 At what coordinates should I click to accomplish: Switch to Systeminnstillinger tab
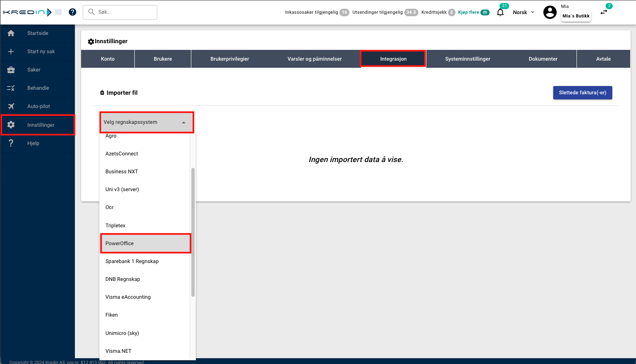(468, 59)
